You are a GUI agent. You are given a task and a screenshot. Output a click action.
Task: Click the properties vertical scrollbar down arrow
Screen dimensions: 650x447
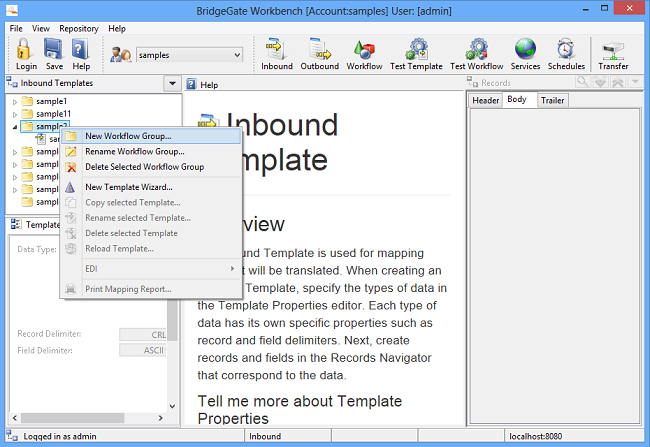(x=172, y=406)
